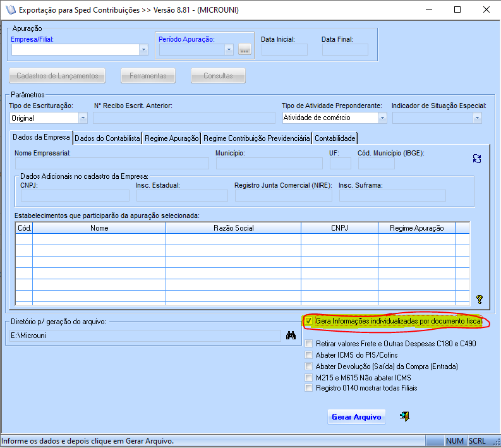Viewport: 501px width, 448px height.
Task: Expand the Tipo de Escrituração dropdown
Action: tap(83, 118)
